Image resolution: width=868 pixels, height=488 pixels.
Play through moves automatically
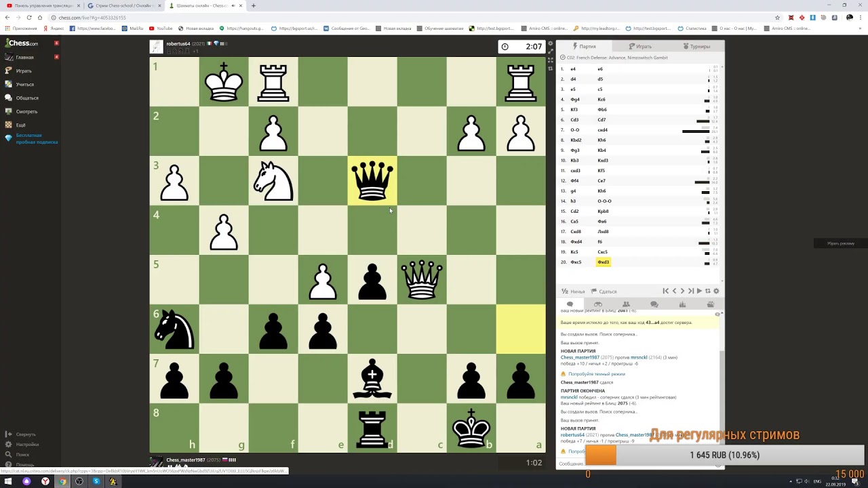pos(699,291)
